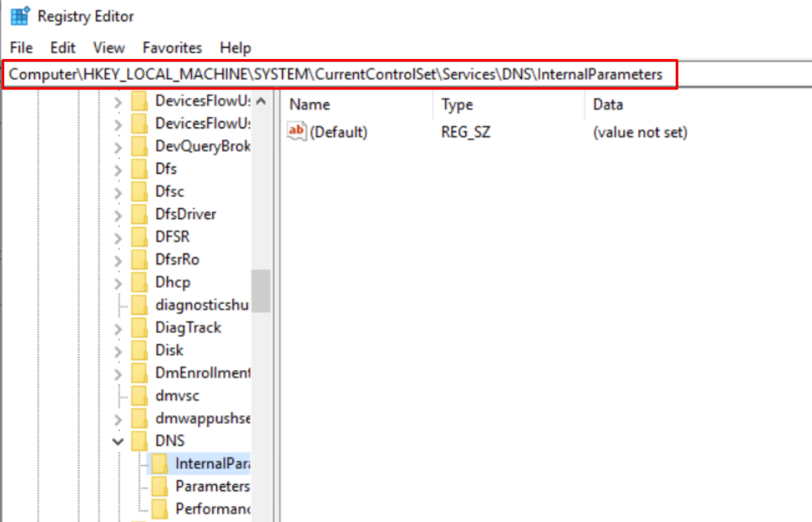Open the Help menu

(235, 48)
